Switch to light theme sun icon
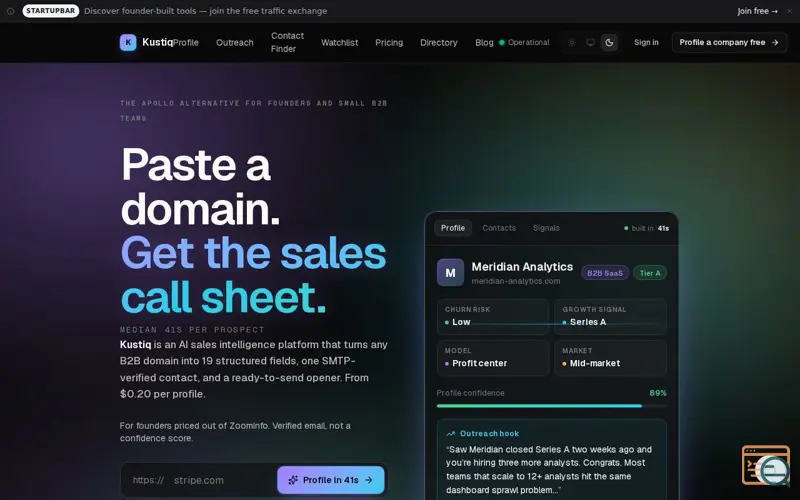The width and height of the screenshot is (800, 500). tap(572, 42)
